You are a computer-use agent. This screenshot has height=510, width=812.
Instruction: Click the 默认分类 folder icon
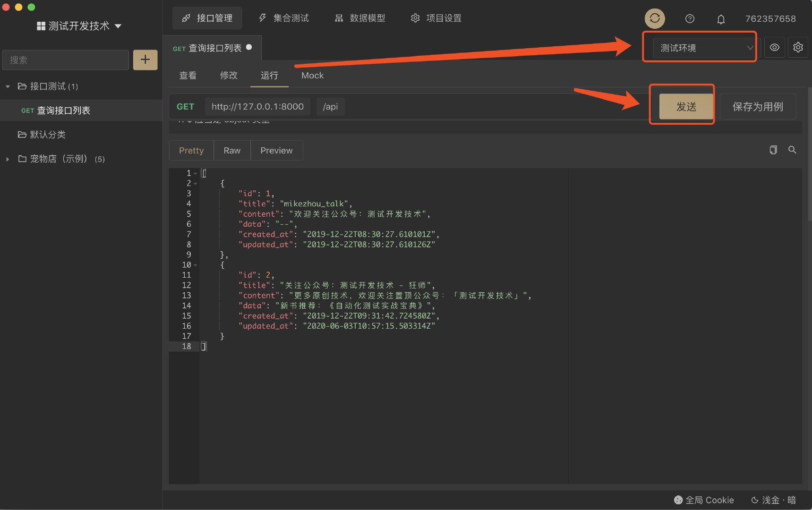pos(22,135)
